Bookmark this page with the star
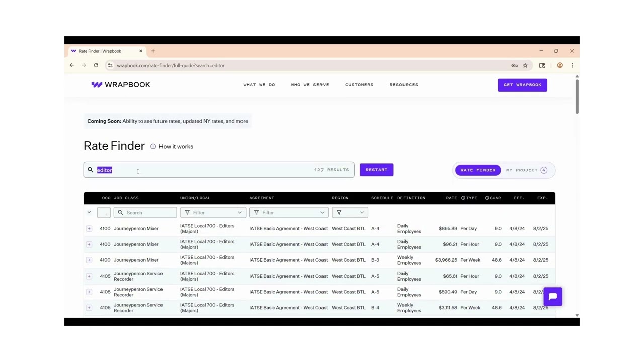 click(x=525, y=65)
